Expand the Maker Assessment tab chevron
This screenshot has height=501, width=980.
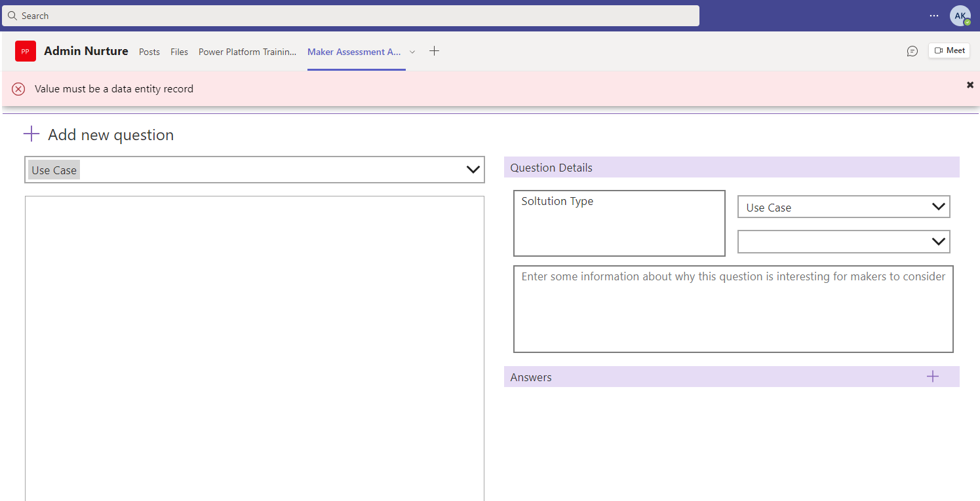pyautogui.click(x=412, y=51)
